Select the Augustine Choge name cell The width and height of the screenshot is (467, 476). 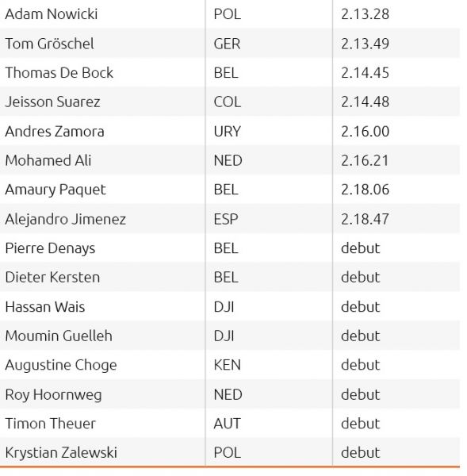pyautogui.click(x=102, y=365)
